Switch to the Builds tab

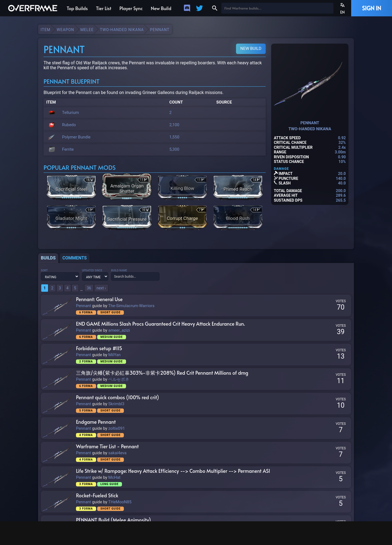coord(48,258)
